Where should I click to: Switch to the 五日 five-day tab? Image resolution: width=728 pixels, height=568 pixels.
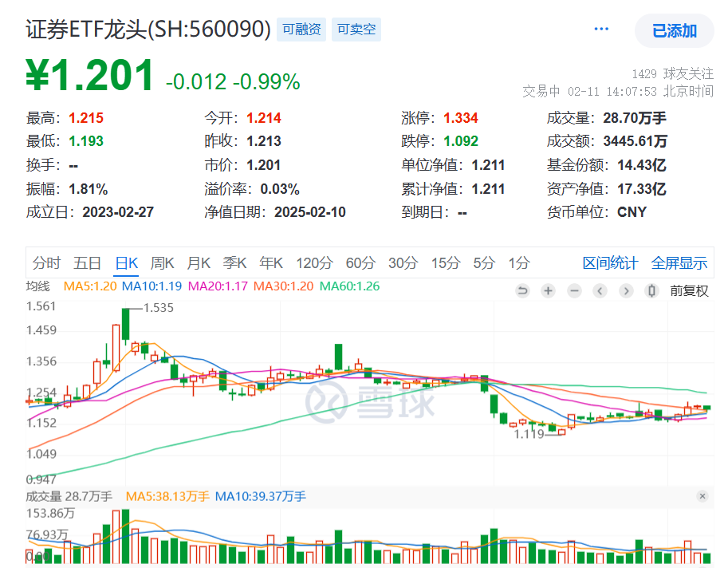(85, 262)
